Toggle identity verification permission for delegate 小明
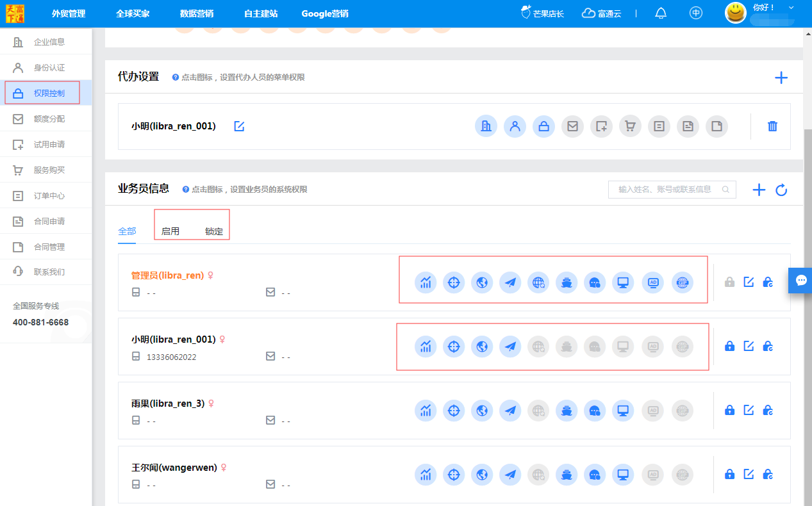The width and height of the screenshot is (812, 506). pyautogui.click(x=515, y=126)
